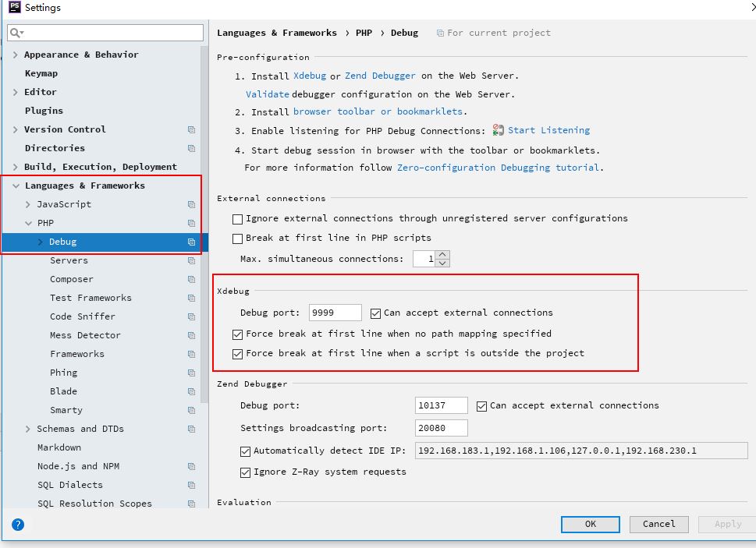Screen dimensions: 756x548
Task: Uncheck Xdebug Can accept external connections
Action: tap(376, 313)
